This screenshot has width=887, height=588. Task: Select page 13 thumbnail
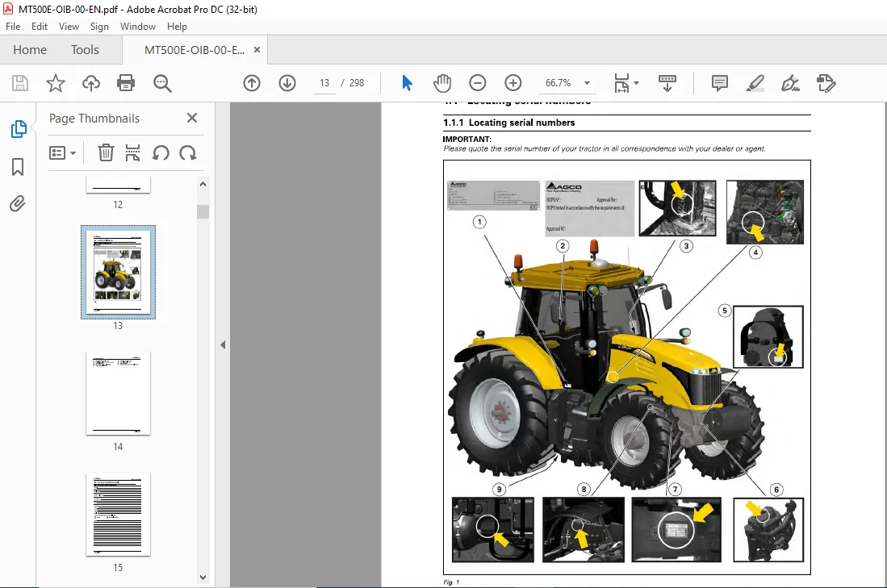click(x=118, y=272)
